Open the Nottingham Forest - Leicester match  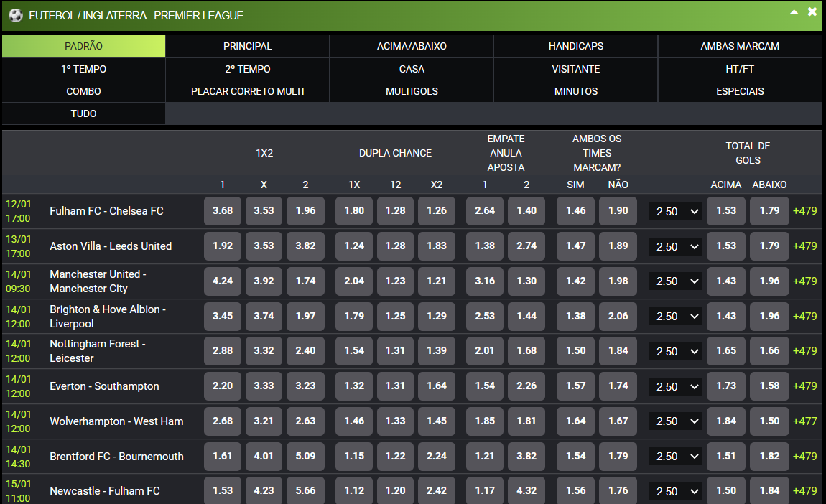(98, 351)
